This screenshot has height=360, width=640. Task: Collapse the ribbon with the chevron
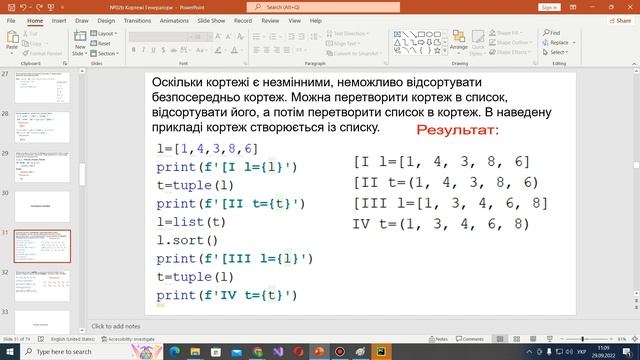click(x=634, y=64)
